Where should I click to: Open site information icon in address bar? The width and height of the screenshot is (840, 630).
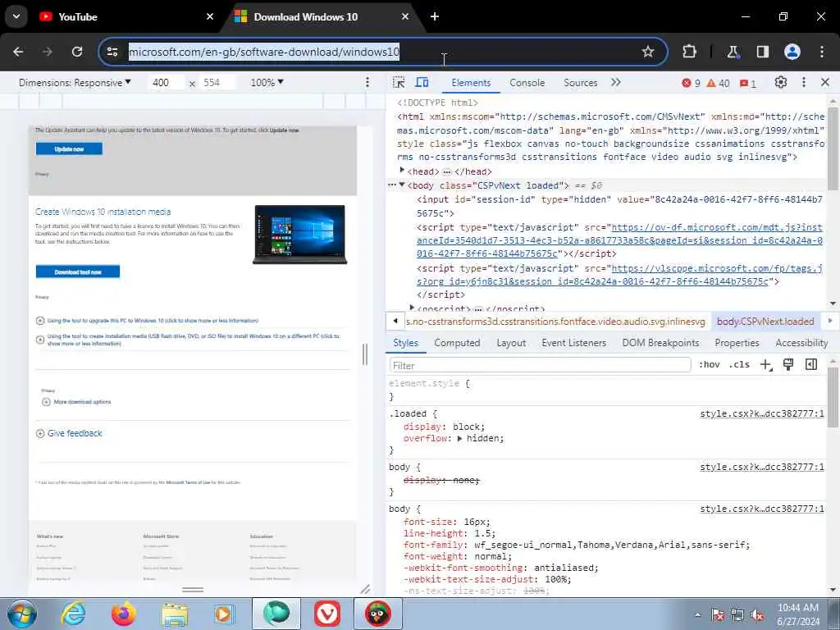point(112,52)
